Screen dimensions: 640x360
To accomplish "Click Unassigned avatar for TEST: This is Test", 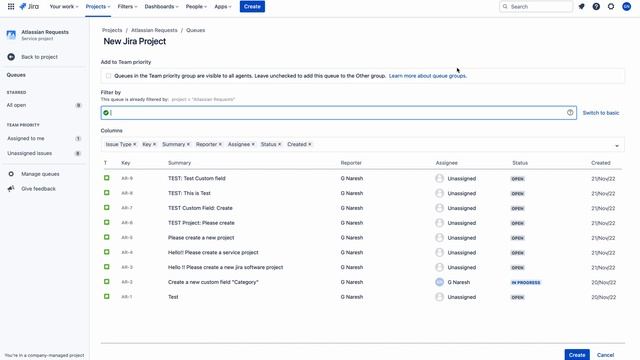I will click(x=439, y=193).
